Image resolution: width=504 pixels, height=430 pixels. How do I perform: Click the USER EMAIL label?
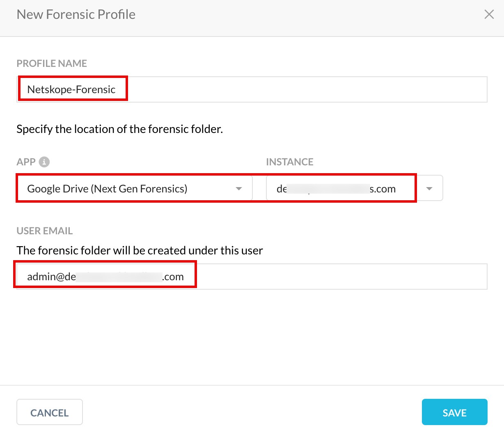(x=44, y=231)
